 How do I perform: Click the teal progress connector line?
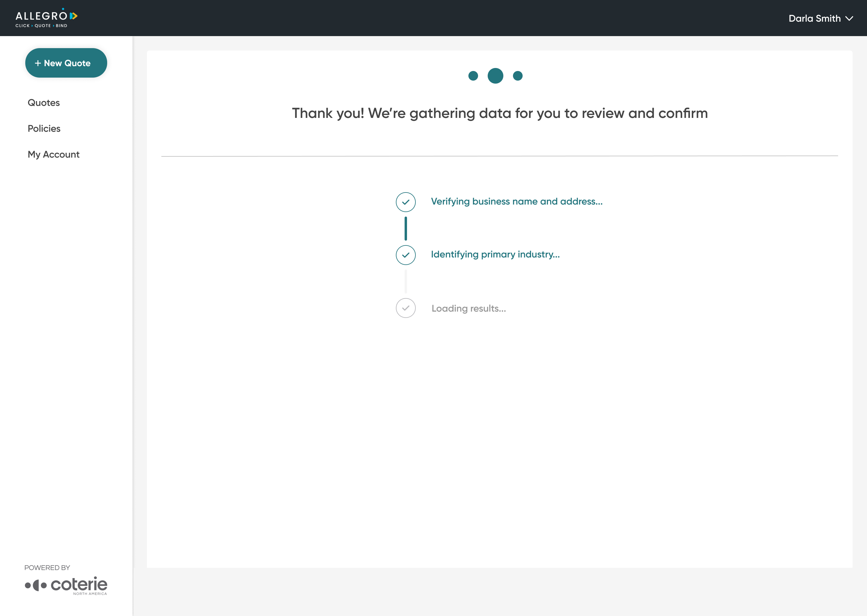(406, 228)
